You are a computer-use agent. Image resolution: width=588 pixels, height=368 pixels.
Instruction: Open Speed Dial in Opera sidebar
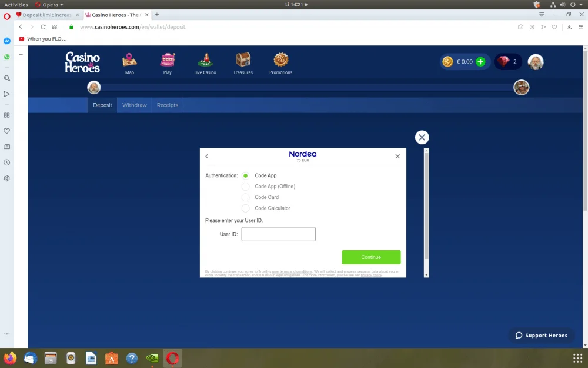6,115
